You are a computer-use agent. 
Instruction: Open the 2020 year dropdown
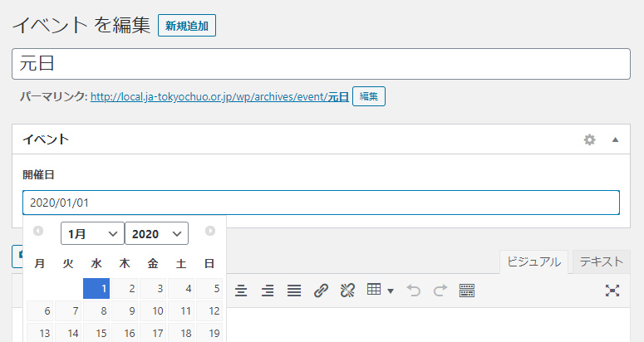156,234
